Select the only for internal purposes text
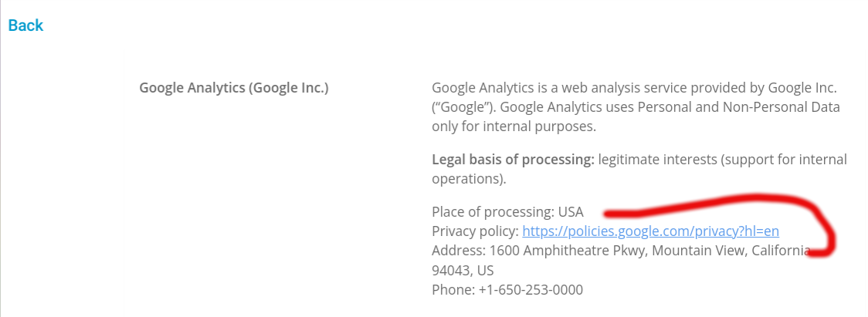 click(514, 126)
